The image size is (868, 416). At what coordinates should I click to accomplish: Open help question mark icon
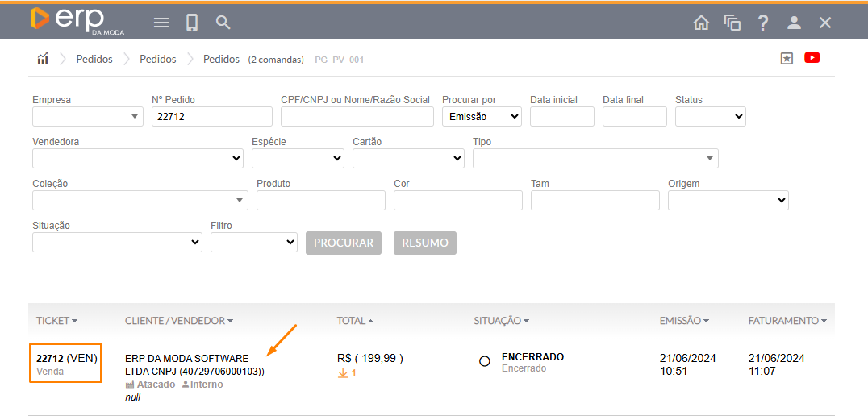click(x=763, y=23)
